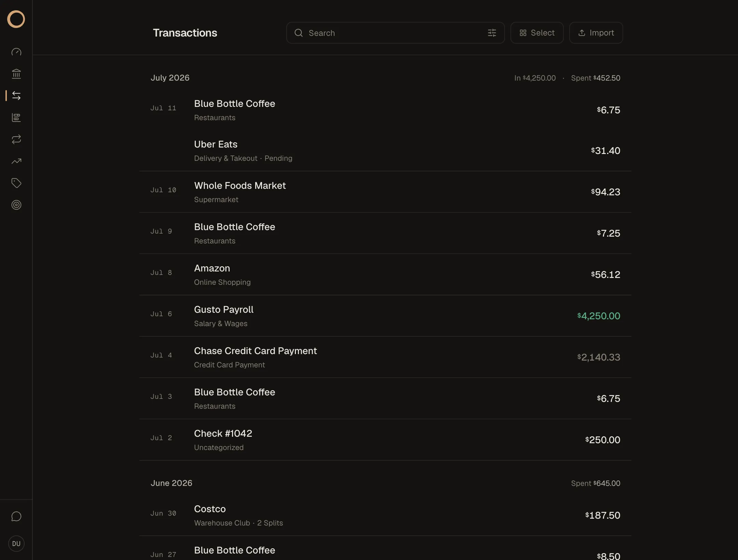Click the Import button
Viewport: 738px width, 560px height.
click(596, 33)
